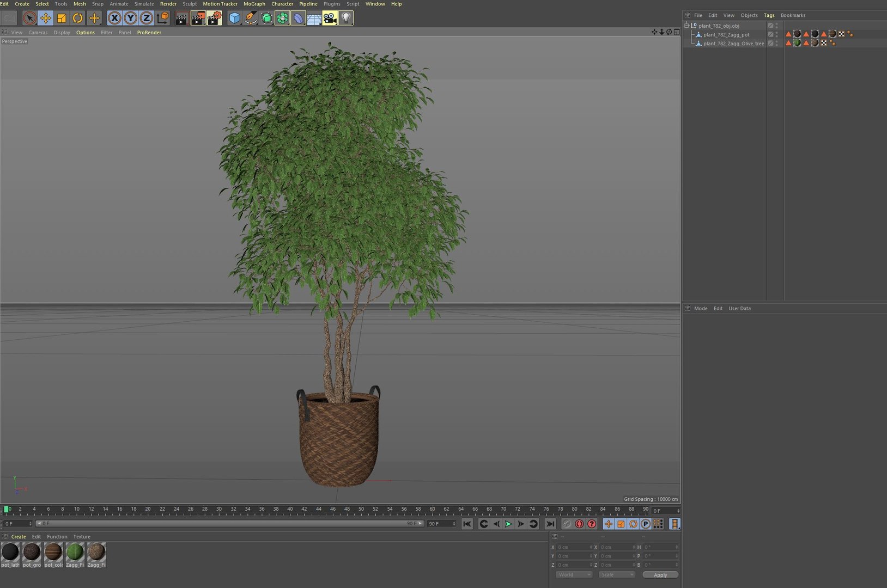Toggle Position keyframe recording in timeline
Image resolution: width=887 pixels, height=588 pixels.
point(608,524)
